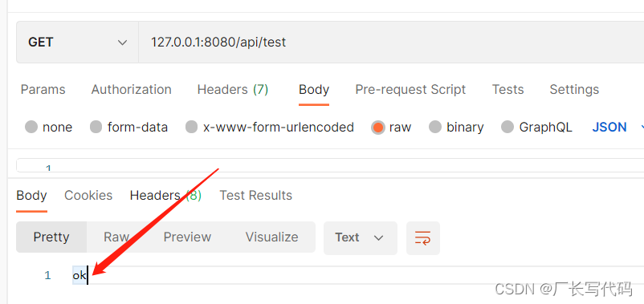Open the request Settings tab

click(x=574, y=90)
